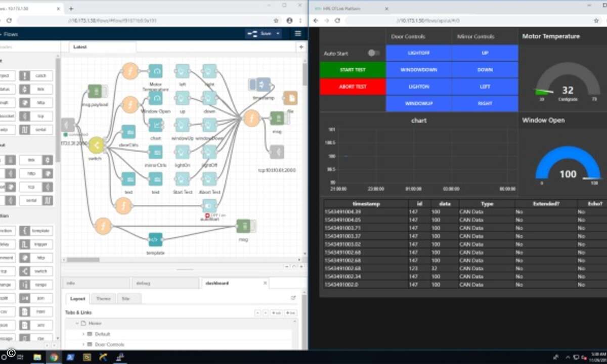Open the Node-RED main hamburger menu
Viewport: 607px width, 364px height.
[x=298, y=34]
